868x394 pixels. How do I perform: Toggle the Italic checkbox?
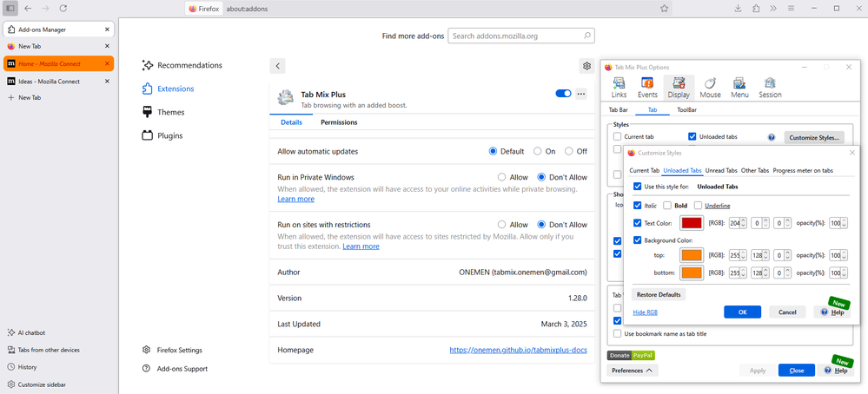pos(637,206)
